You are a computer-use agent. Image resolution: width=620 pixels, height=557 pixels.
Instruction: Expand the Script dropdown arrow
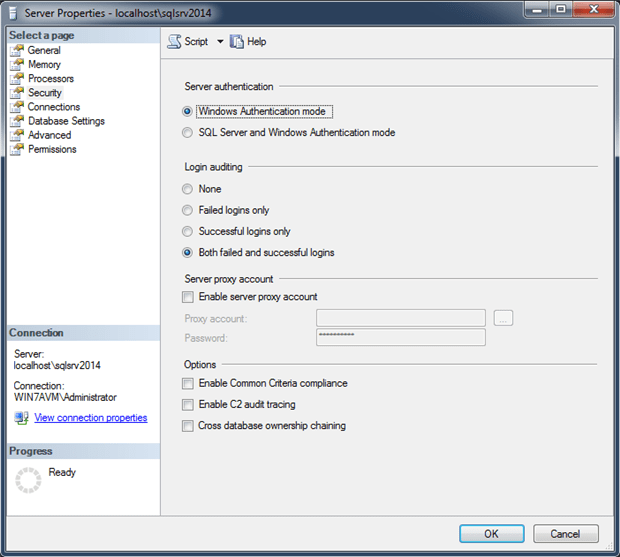[x=220, y=42]
